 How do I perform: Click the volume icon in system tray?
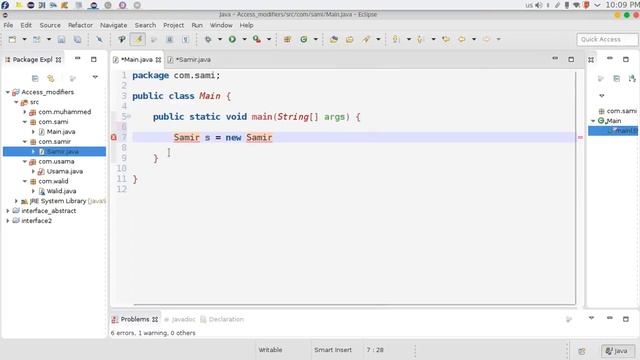pos(539,5)
